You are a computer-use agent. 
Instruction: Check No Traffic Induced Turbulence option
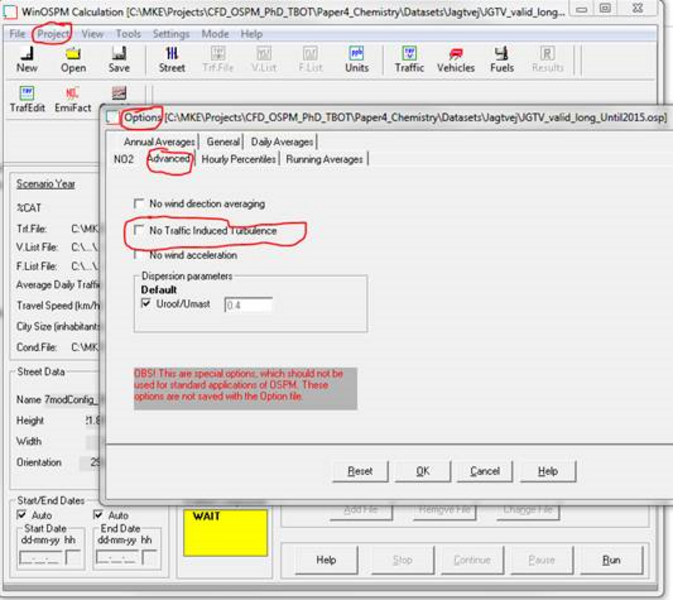click(139, 231)
